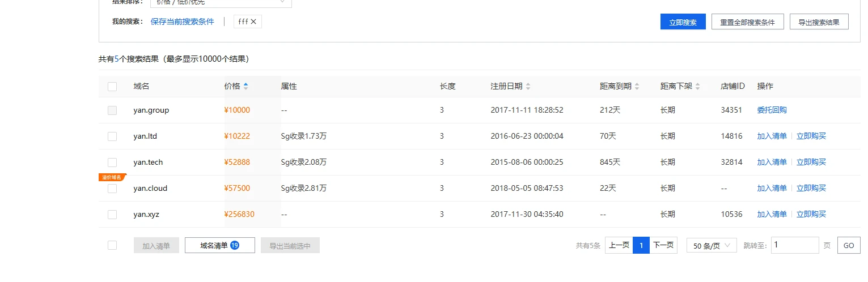Tick the yan.tech row checkbox
Viewport: 868px width, 282px height.
coord(112,163)
